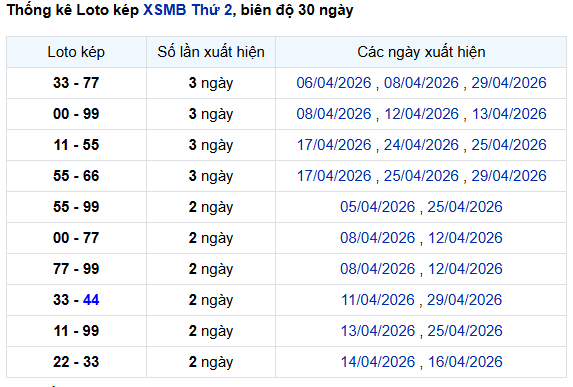
Task: Open date 29/04/2026 in the 33 - 44 row
Action: tap(465, 300)
